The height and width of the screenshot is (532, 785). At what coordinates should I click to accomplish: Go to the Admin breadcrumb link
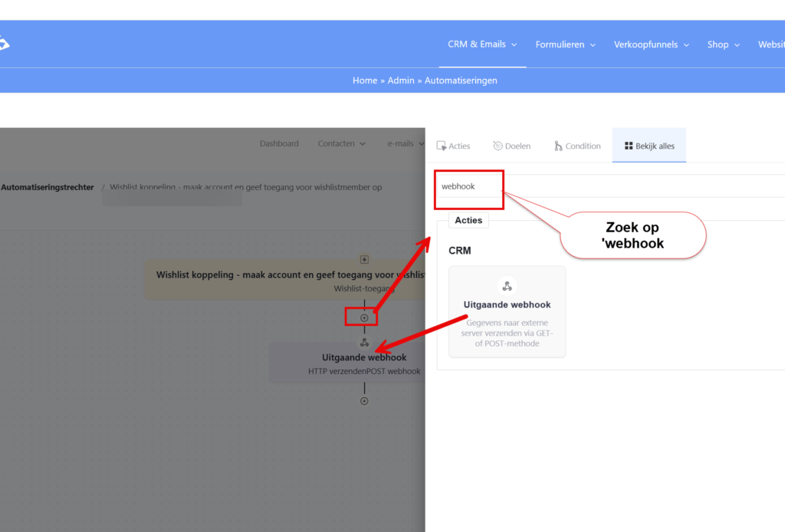click(x=401, y=80)
